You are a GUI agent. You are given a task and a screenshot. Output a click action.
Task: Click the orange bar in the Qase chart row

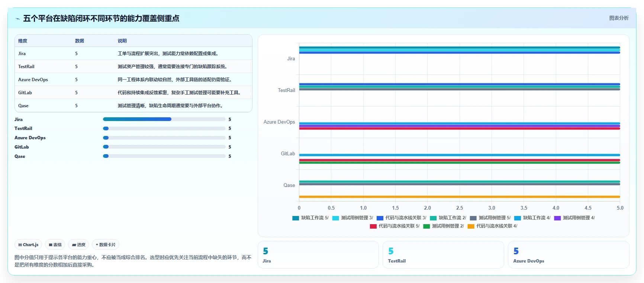pyautogui.click(x=460, y=197)
